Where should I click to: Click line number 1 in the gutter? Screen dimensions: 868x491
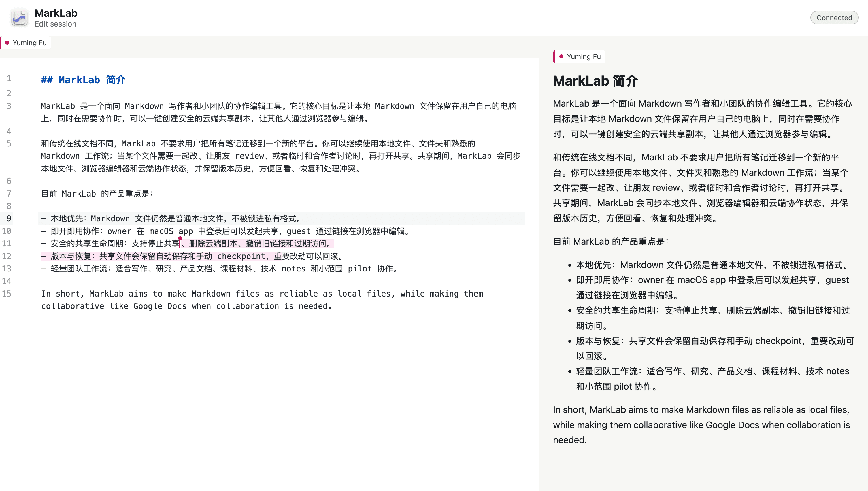9,79
